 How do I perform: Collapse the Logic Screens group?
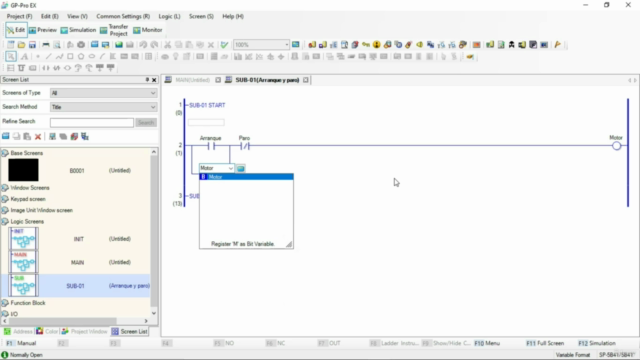pyautogui.click(x=5, y=222)
